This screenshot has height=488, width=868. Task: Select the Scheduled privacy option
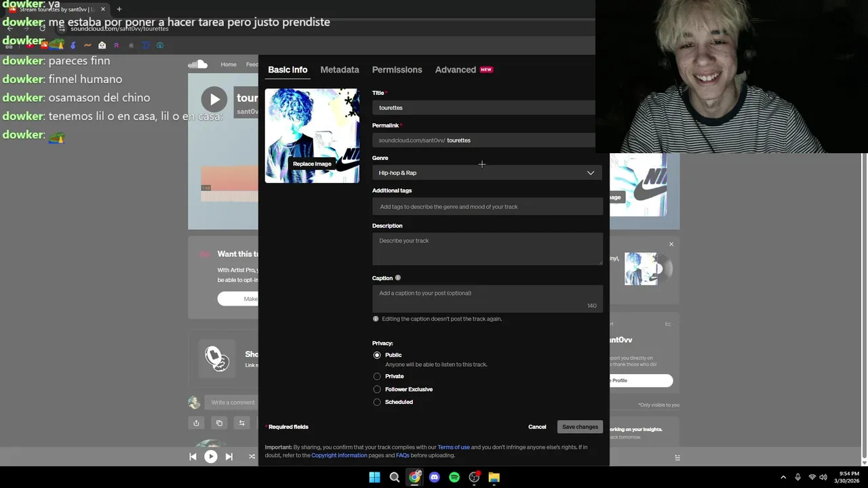377,402
